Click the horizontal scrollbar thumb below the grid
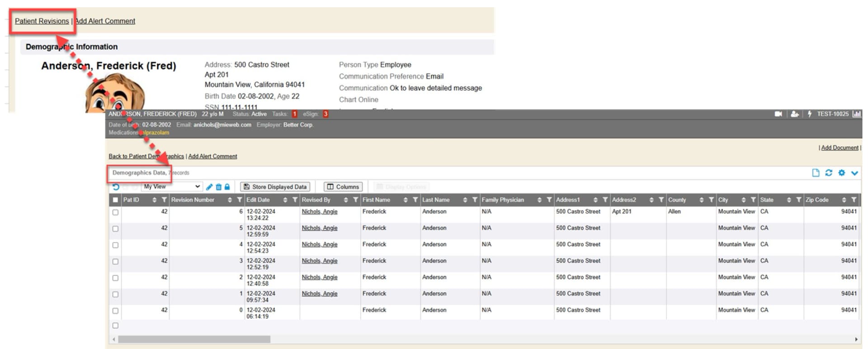This screenshot has height=349, width=868. [x=194, y=339]
